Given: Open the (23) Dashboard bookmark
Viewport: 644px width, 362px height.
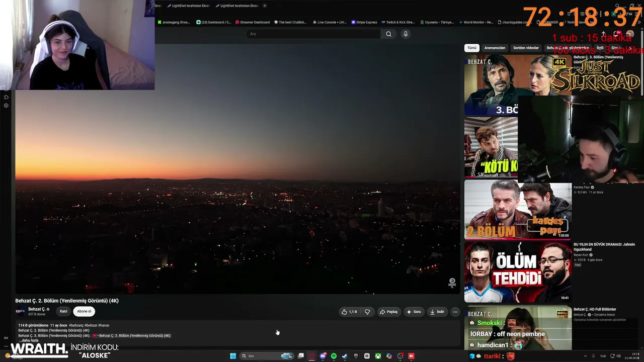Looking at the screenshot, I should (213, 22).
